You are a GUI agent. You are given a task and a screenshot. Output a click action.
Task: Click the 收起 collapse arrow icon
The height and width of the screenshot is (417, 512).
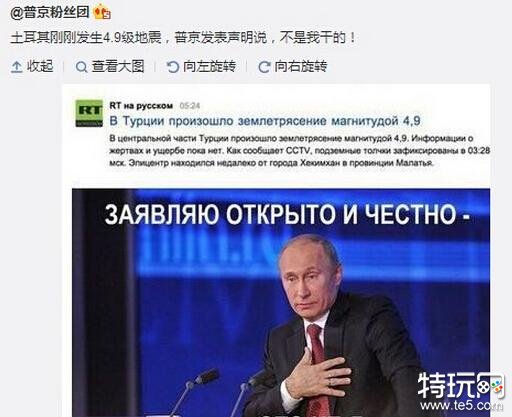tap(16, 67)
